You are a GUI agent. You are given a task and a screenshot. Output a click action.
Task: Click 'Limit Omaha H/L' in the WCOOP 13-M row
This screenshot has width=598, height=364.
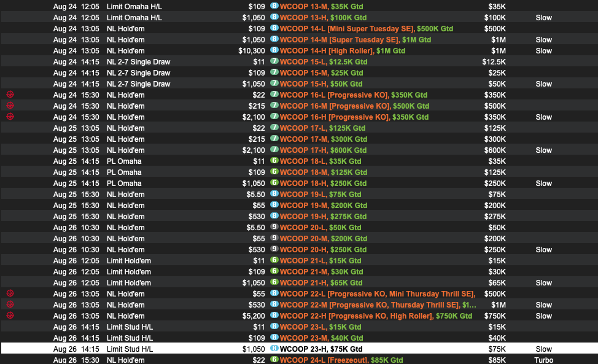click(134, 7)
